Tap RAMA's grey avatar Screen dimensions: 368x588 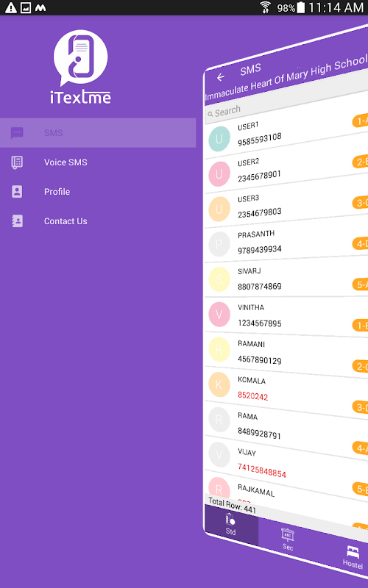point(219,420)
